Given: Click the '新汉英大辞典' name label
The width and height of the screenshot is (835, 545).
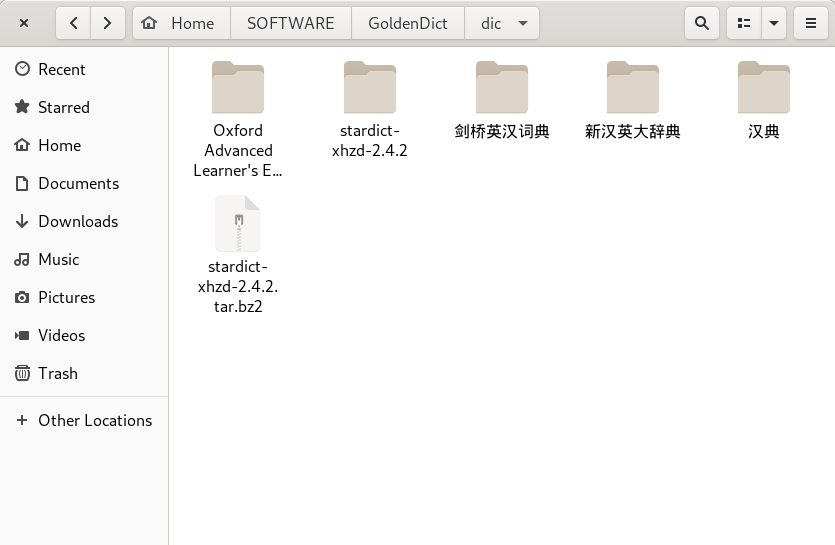Looking at the screenshot, I should [x=633, y=131].
